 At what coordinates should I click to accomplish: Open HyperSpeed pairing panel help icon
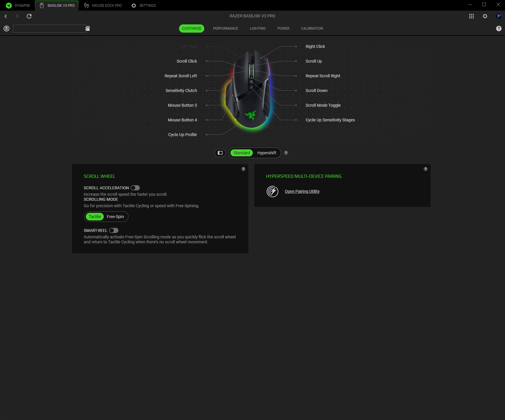[x=426, y=169]
